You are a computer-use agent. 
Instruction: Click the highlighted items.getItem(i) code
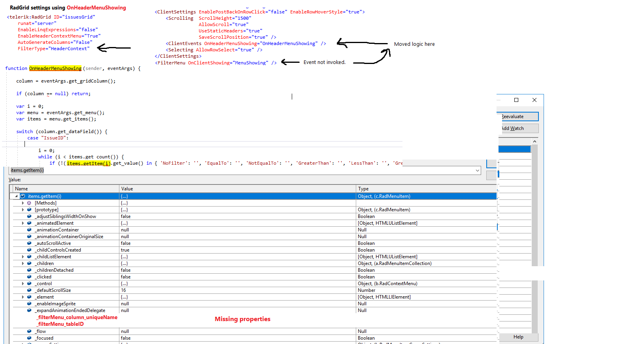coord(89,163)
